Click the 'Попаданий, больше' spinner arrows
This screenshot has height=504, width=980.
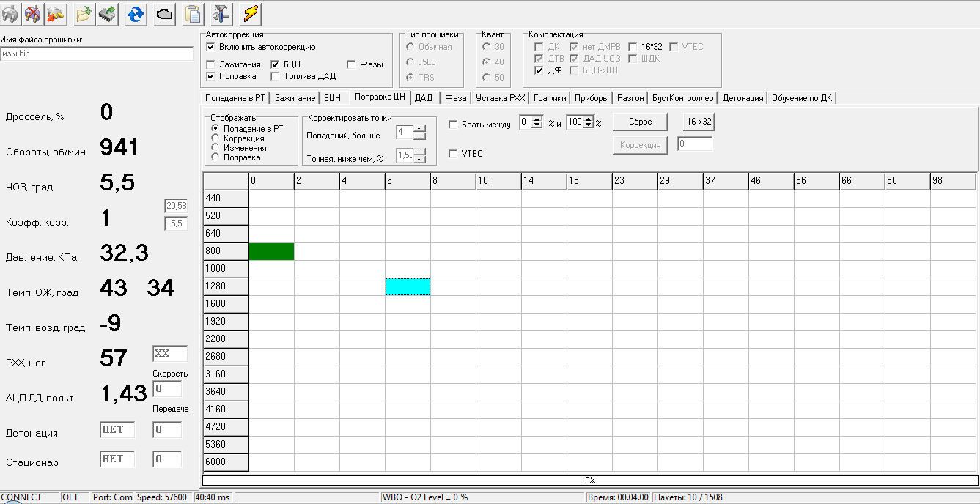419,133
